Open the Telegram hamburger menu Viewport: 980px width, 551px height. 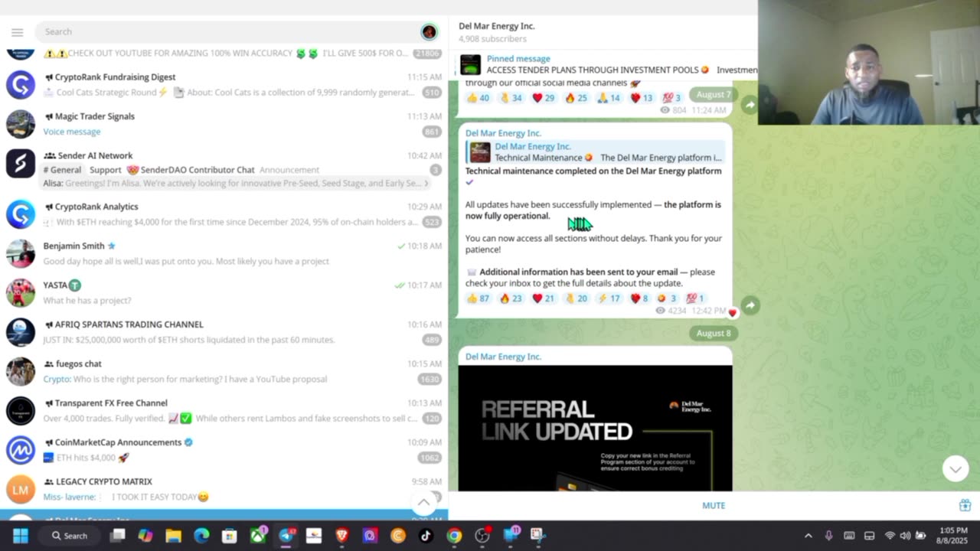coord(17,32)
